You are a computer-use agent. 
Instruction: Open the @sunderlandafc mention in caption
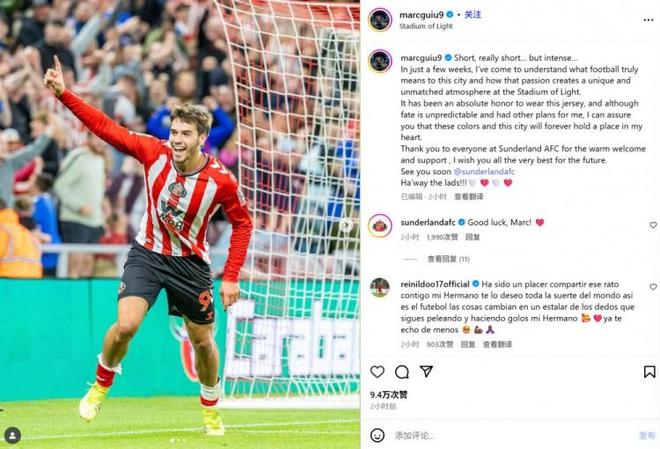pos(484,172)
